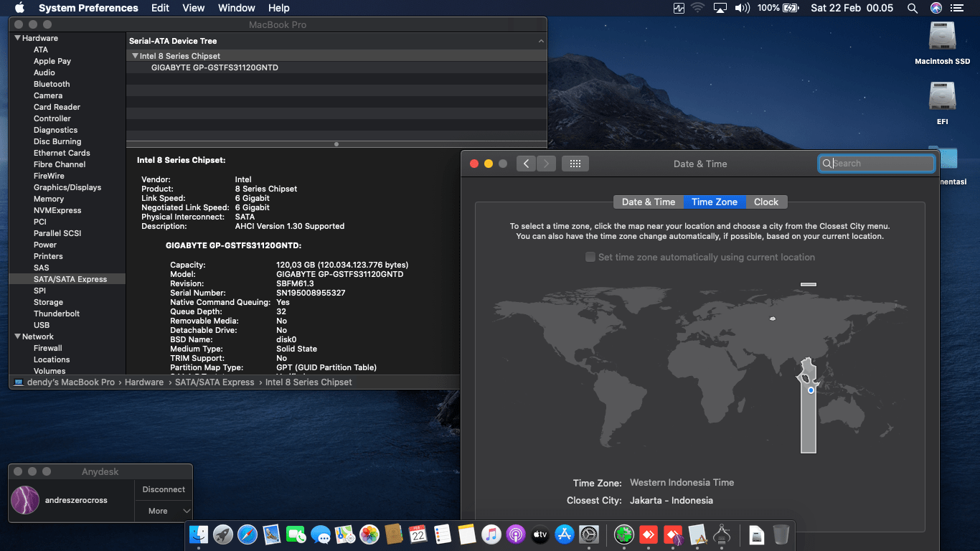The height and width of the screenshot is (551, 980).
Task: Open Contacts book icon in dock
Action: 393,534
